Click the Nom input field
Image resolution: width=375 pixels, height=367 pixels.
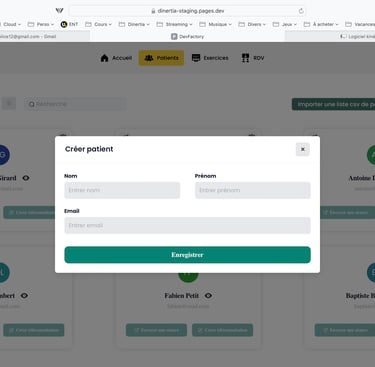tap(122, 190)
